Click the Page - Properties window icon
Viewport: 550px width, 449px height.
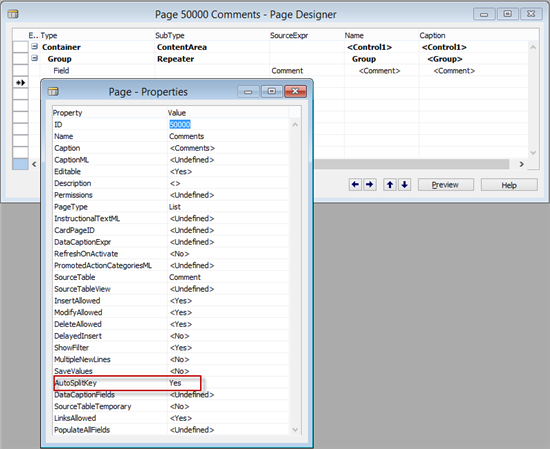[53, 92]
